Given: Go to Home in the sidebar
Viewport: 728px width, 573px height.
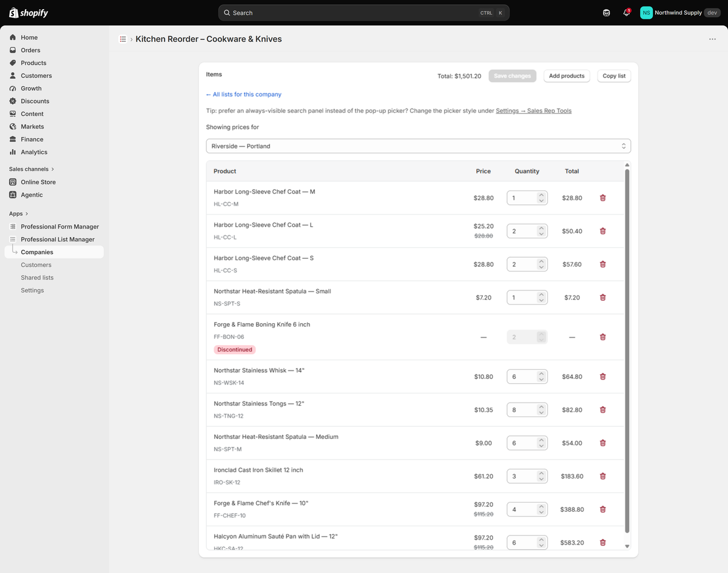Looking at the screenshot, I should coord(55,38).
